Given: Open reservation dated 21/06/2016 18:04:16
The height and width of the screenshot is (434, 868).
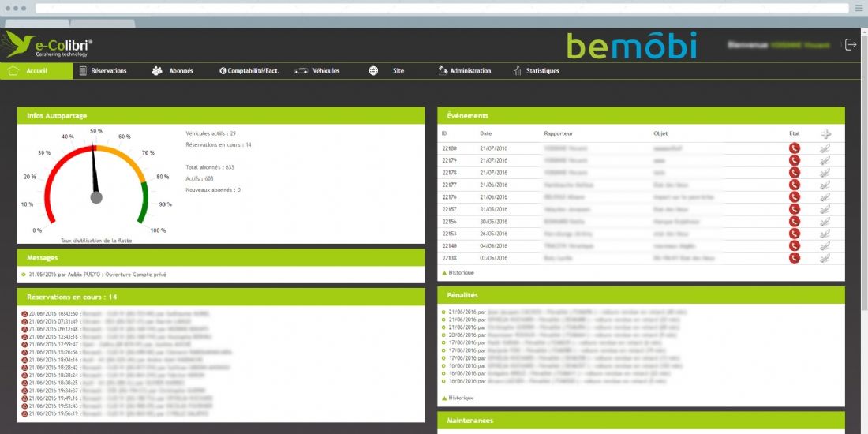Looking at the screenshot, I should coord(118,360).
